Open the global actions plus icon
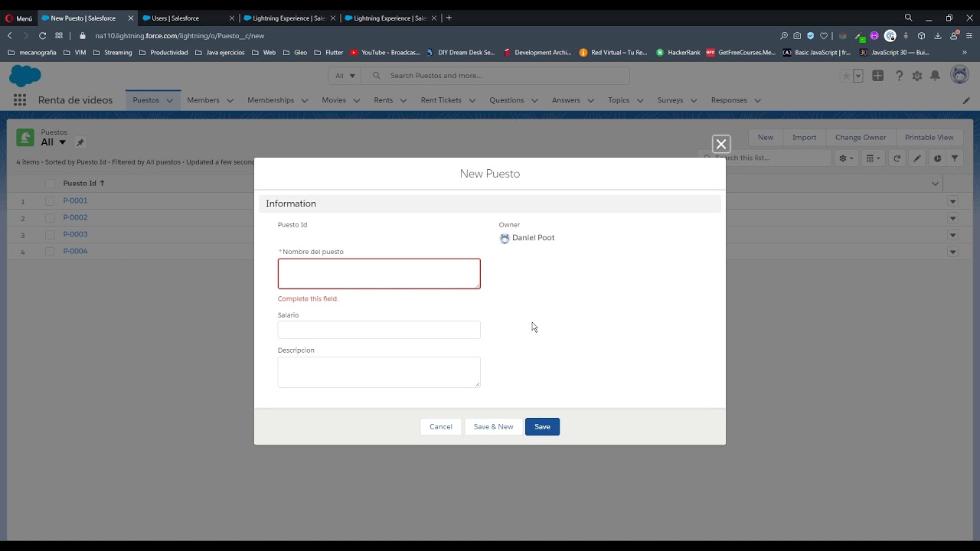Viewport: 980px width, 551px height. [877, 76]
